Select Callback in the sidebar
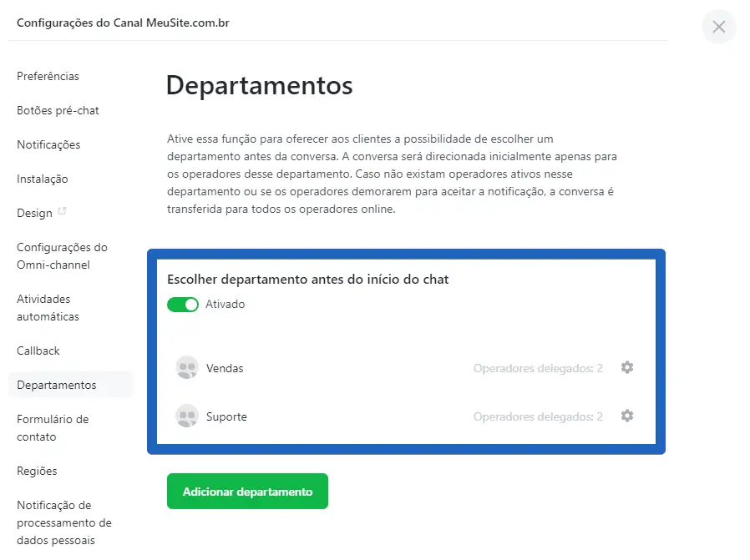The image size is (750, 560). pos(38,351)
